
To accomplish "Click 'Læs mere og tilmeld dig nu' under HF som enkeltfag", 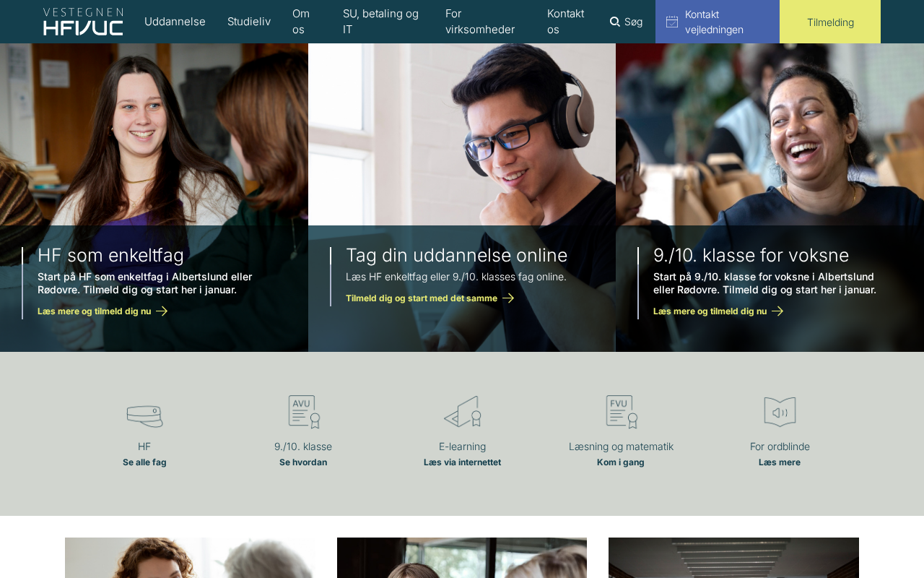I will coord(95,311).
